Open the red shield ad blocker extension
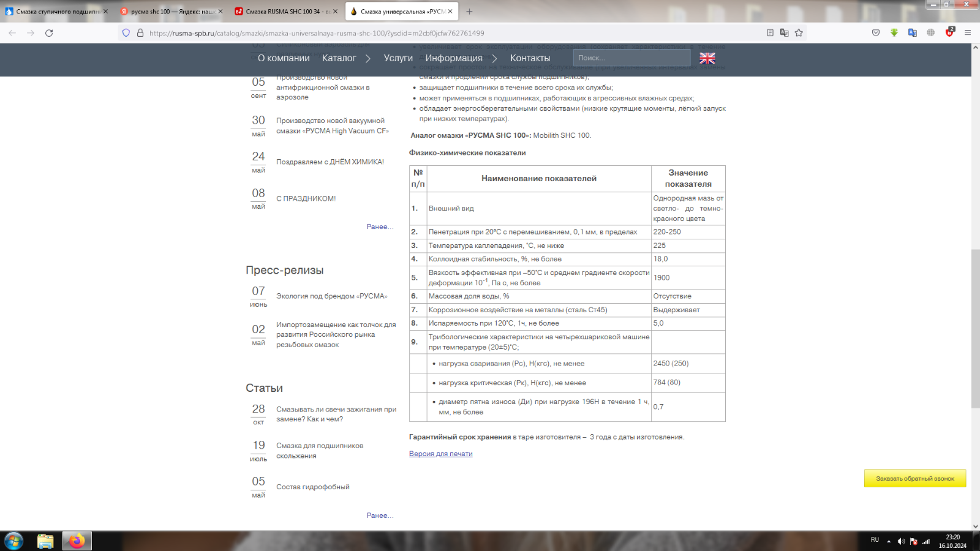Image resolution: width=980 pixels, height=551 pixels. (x=949, y=32)
